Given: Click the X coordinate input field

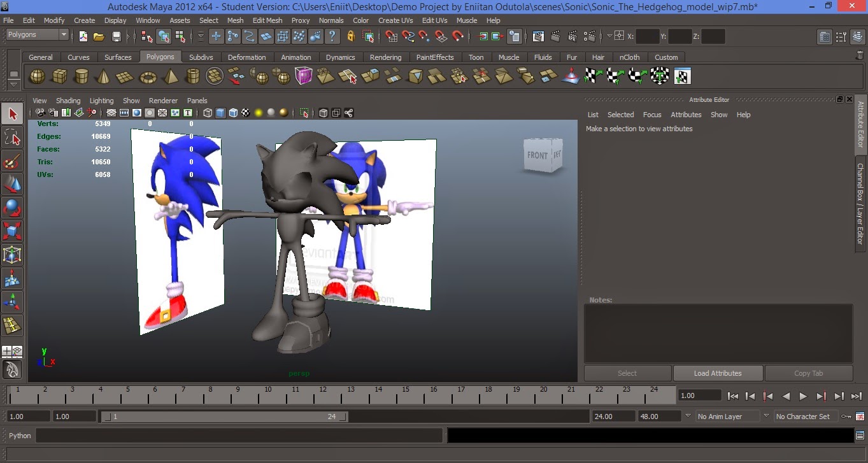Looking at the screenshot, I should click(x=647, y=36).
